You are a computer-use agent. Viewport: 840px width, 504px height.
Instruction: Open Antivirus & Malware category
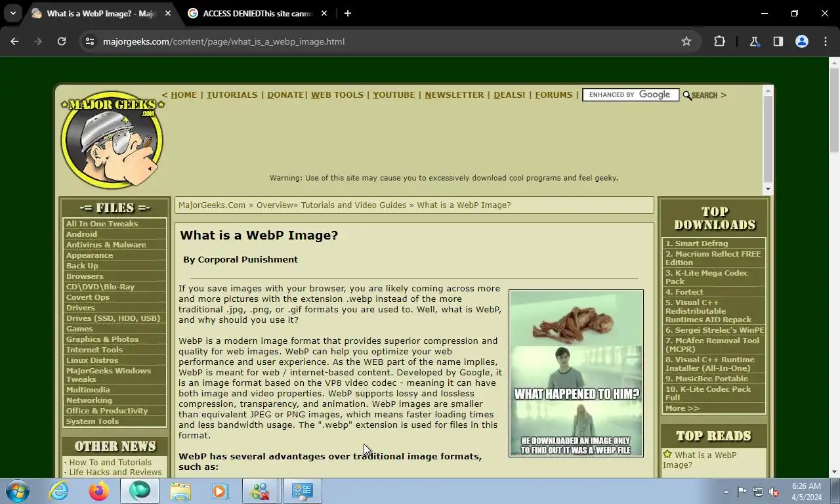point(106,245)
